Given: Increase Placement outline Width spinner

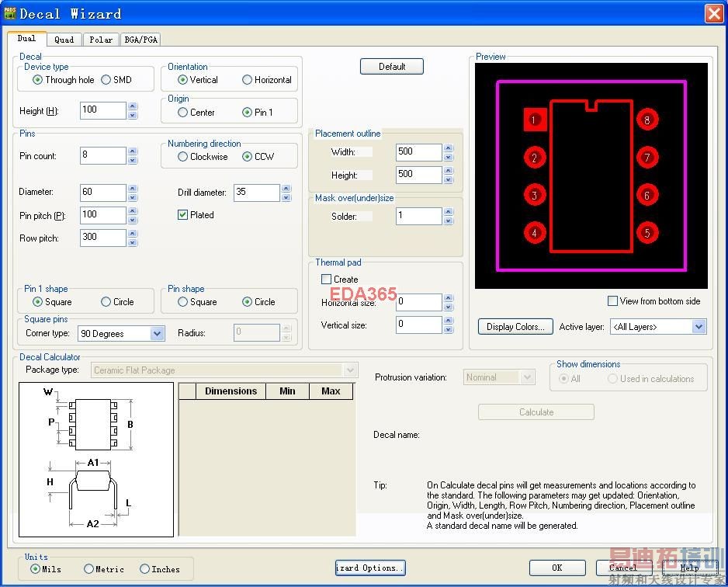Looking at the screenshot, I should coord(449,148).
